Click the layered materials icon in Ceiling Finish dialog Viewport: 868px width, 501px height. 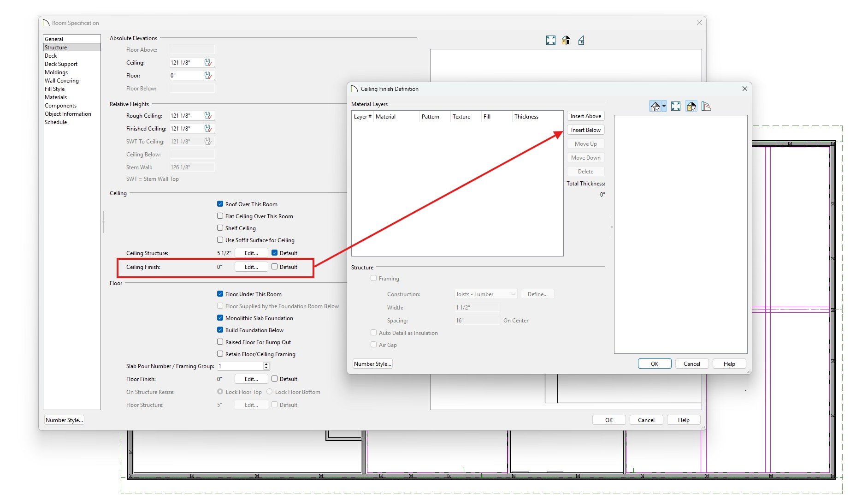[706, 107]
